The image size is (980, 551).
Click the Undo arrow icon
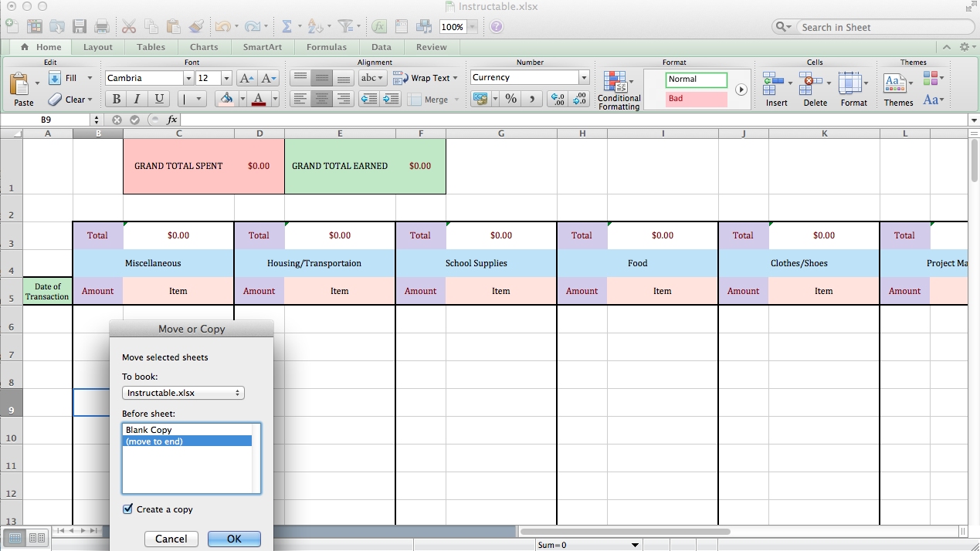tap(222, 26)
